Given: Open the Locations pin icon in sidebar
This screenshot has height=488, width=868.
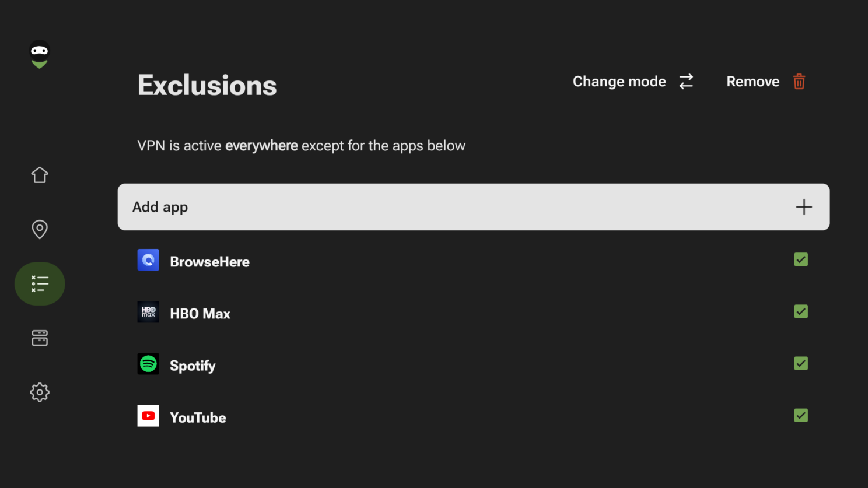Looking at the screenshot, I should 40,229.
